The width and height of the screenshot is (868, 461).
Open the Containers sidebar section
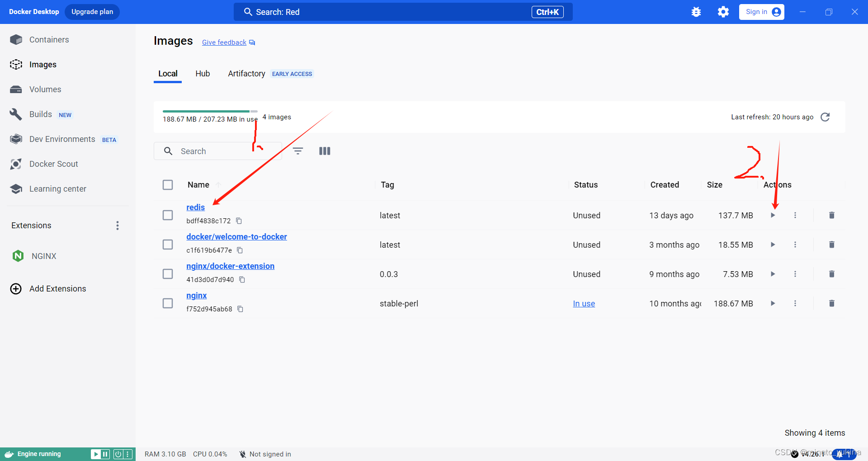pyautogui.click(x=49, y=40)
